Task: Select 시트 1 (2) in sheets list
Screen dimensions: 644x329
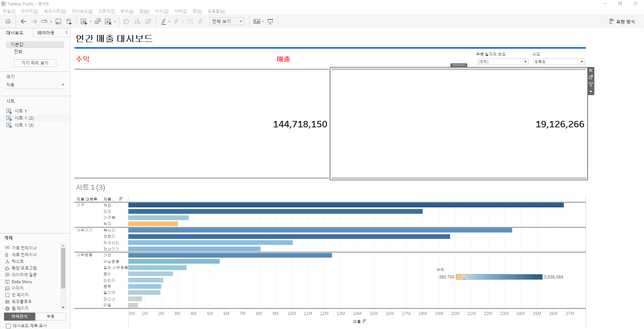Action: coord(24,118)
